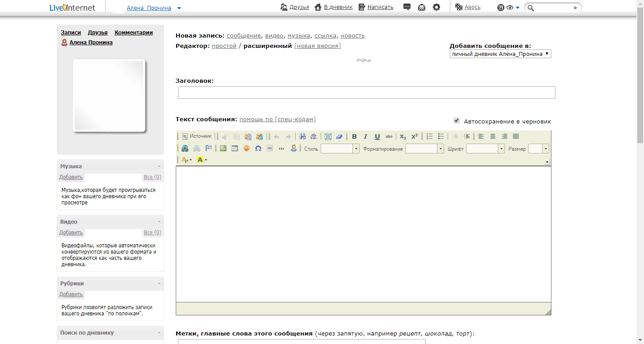Go to Друзья in the top menu
This screenshot has height=344, width=644.
(299, 7)
